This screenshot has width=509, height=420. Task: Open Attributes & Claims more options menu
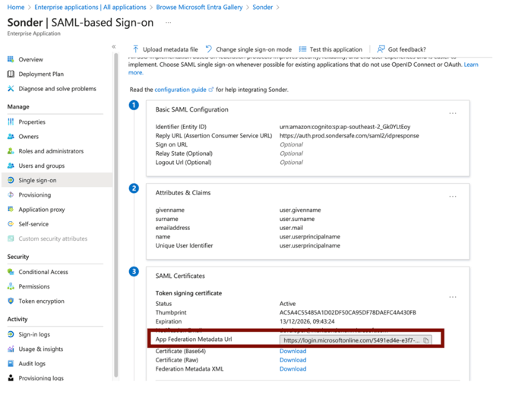point(453,196)
